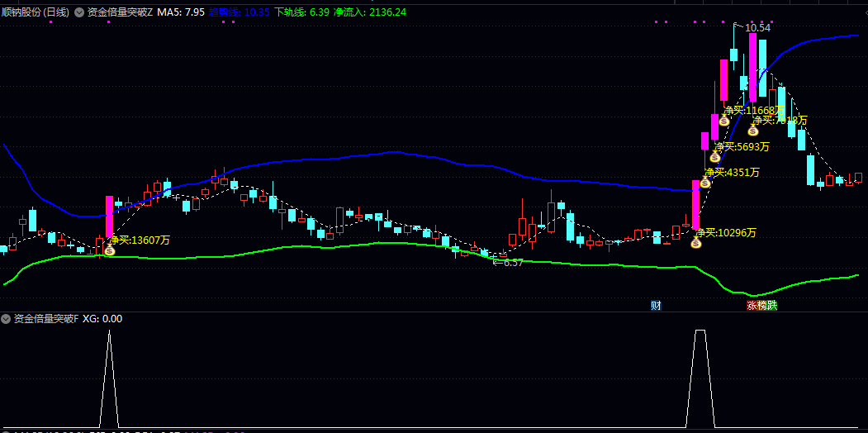
Task: Open the blue 财 financial event marker
Action: click(656, 305)
